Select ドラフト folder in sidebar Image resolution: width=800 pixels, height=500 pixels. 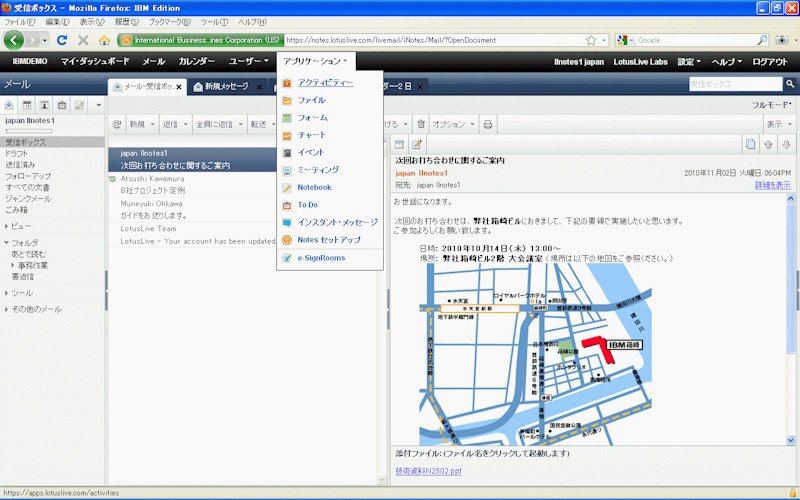coord(16,154)
